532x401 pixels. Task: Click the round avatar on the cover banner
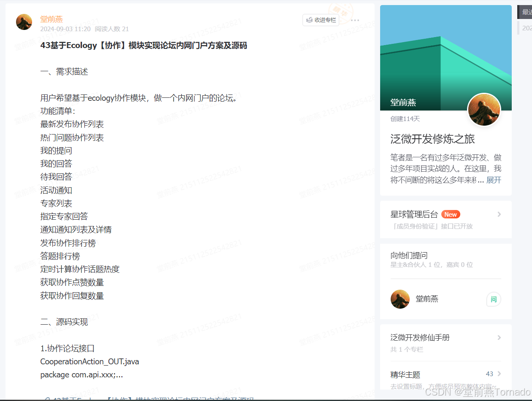click(x=484, y=110)
